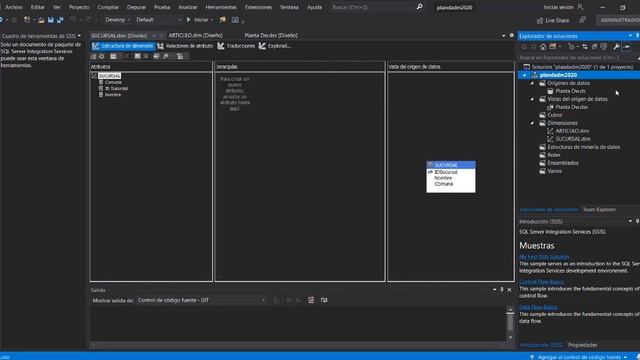Switch to Planta Dw.dsv [Diseño] tab
The width and height of the screenshot is (640, 360).
coord(271,36)
